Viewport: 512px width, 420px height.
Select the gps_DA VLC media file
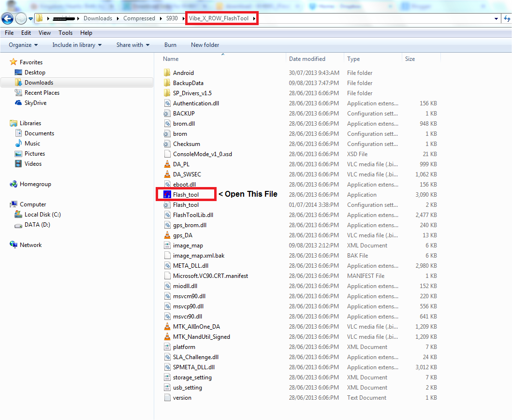[183, 235]
